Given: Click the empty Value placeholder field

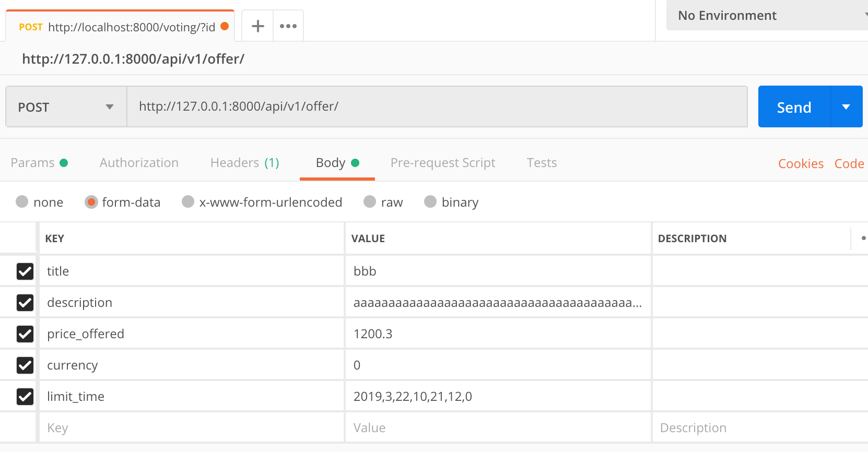Looking at the screenshot, I should 498,427.
